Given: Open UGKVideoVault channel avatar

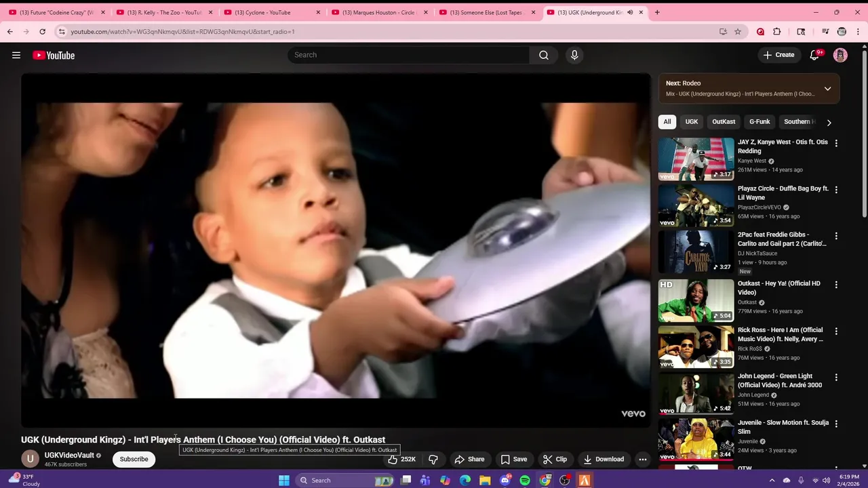Looking at the screenshot, I should point(30,459).
